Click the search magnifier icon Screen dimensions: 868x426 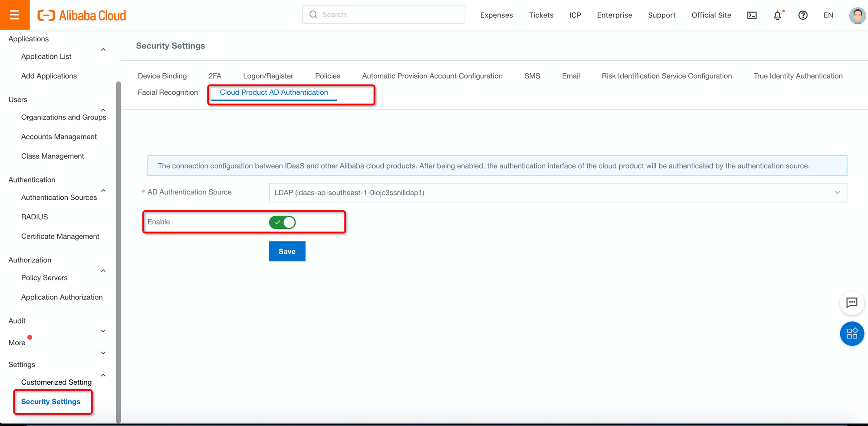point(313,14)
